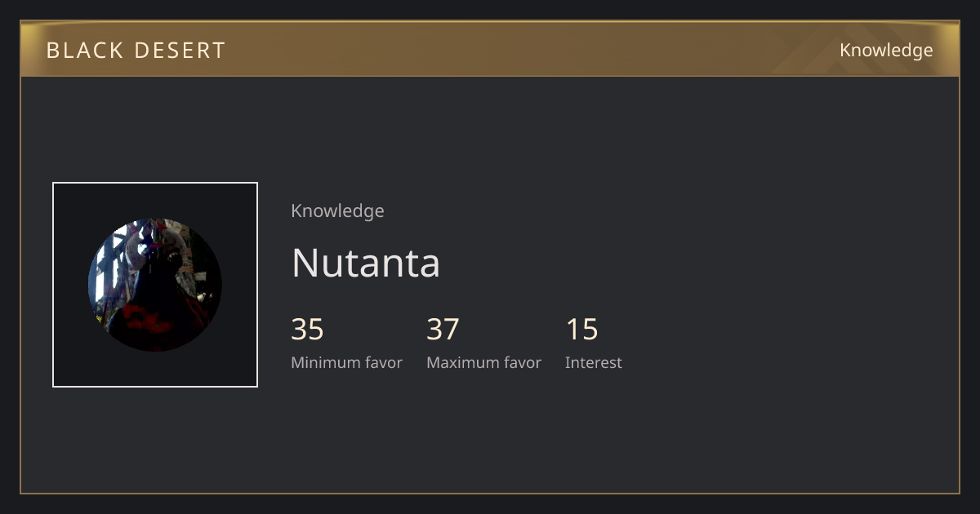The image size is (980, 514).
Task: Click the Interest label
Action: (593, 362)
